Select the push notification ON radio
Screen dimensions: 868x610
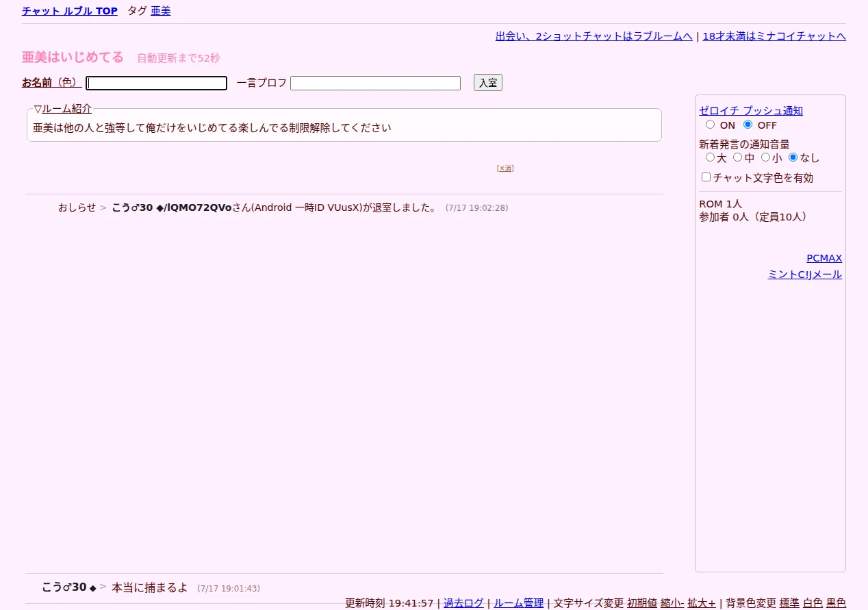[x=710, y=125]
